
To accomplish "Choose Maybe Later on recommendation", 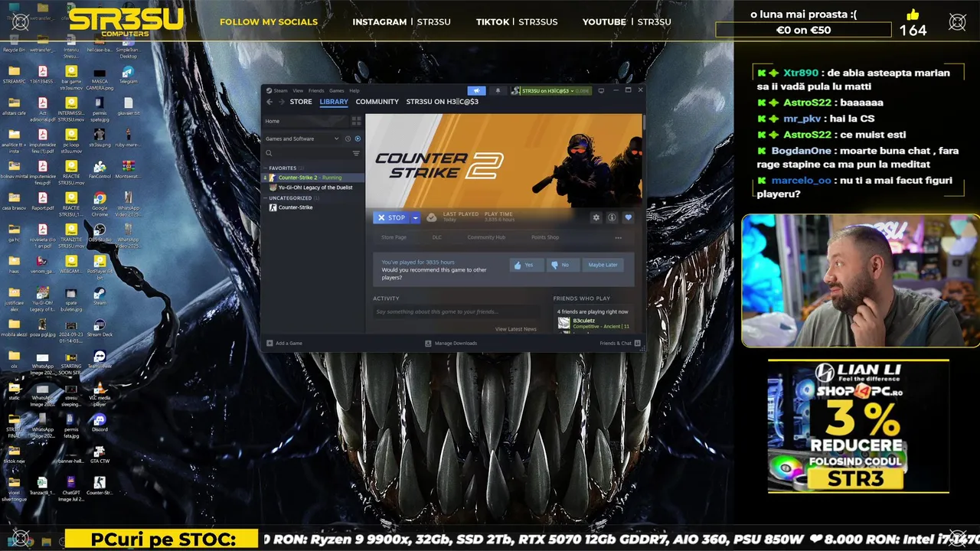I will 603,265.
